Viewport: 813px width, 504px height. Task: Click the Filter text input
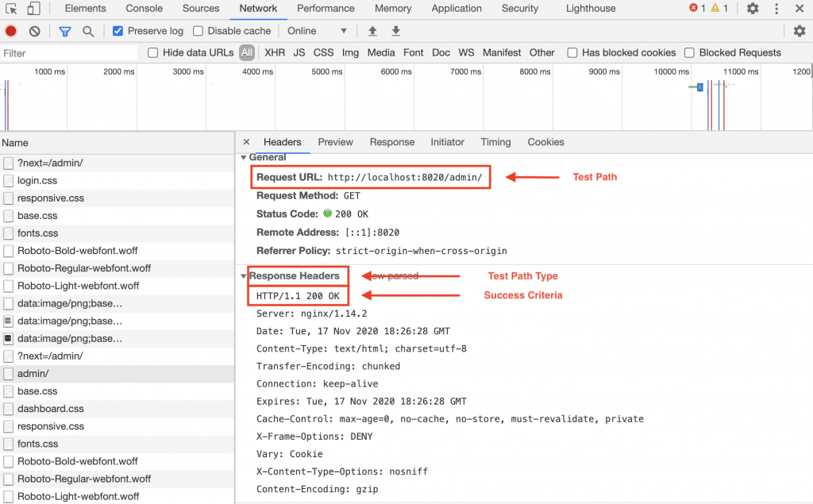pos(69,53)
